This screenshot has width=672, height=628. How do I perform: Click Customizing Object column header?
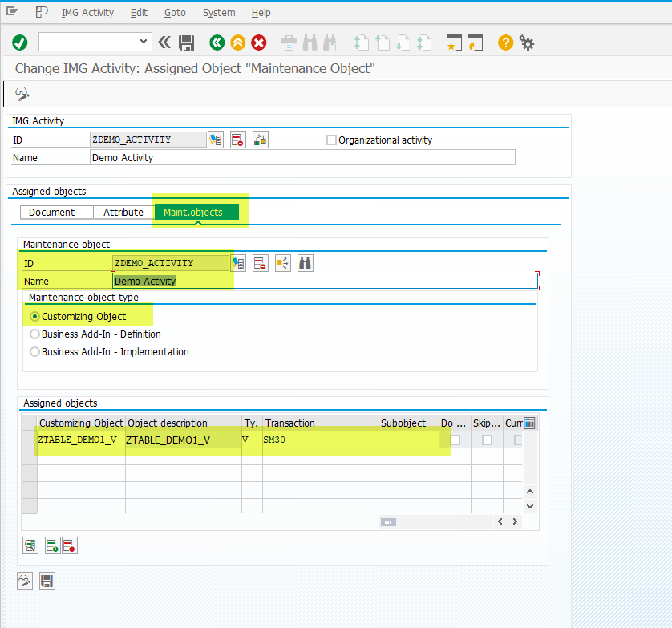click(x=82, y=423)
